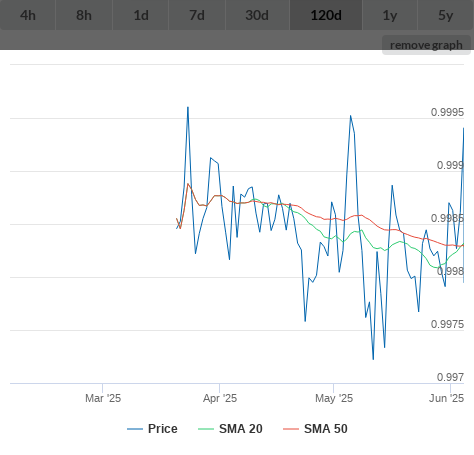Click the May '25 x-axis label

point(334,398)
